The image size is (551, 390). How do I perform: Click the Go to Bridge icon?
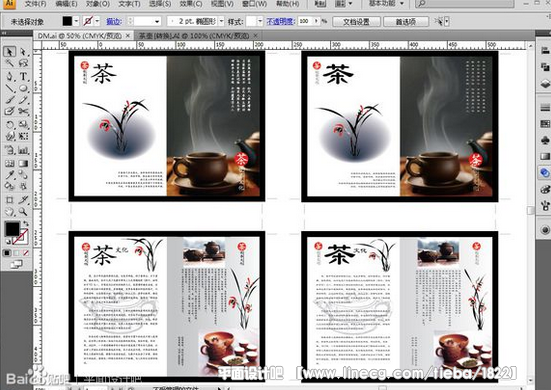pos(320,4)
